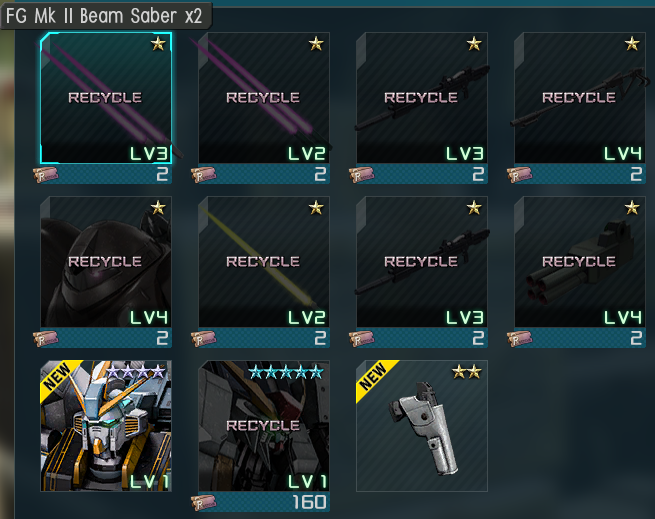Image resolution: width=655 pixels, height=519 pixels.
Task: Choose the LV2 yellow beam saber item
Action: 264,262
